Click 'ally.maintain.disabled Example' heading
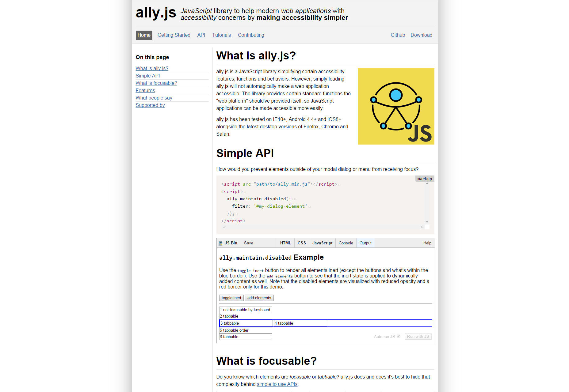The width and height of the screenshot is (569, 392). [271, 258]
